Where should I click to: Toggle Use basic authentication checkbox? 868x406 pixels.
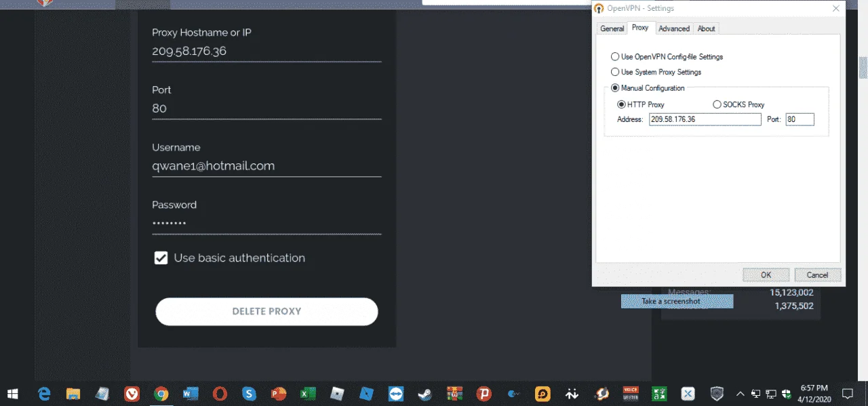(161, 258)
